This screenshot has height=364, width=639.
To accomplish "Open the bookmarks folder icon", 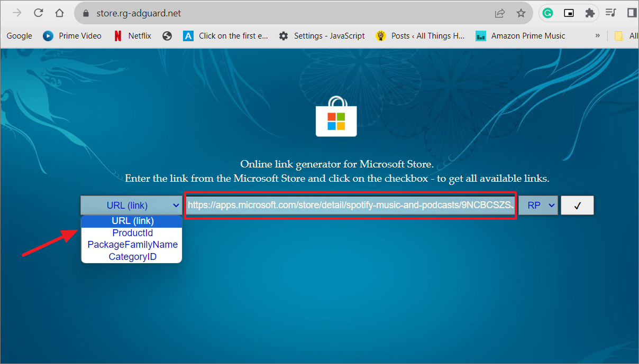I will click(x=618, y=36).
